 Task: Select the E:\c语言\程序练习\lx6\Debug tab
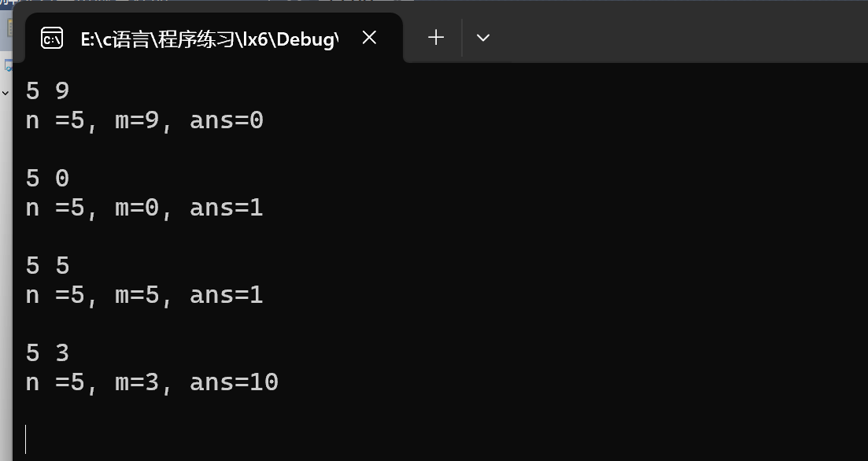tap(209, 39)
